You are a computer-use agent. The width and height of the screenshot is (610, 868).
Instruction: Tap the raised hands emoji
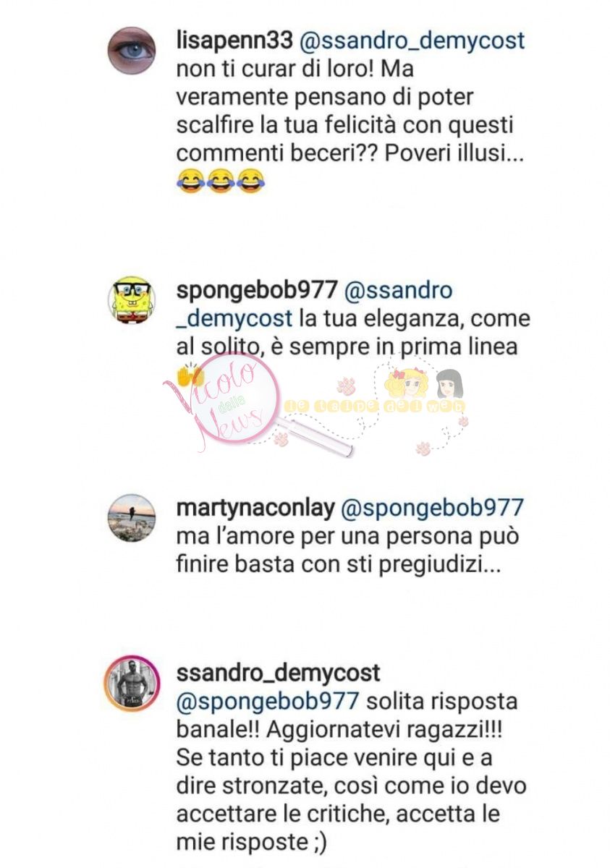pyautogui.click(x=190, y=375)
